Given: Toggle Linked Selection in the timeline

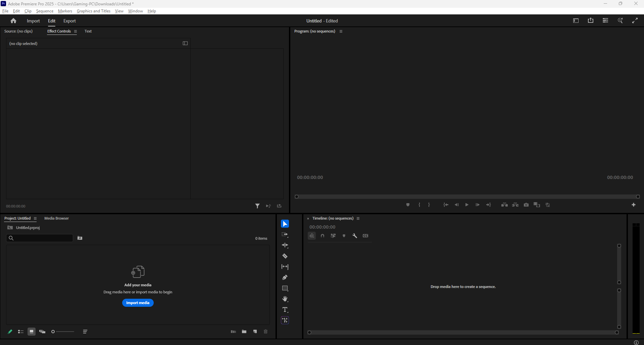Looking at the screenshot, I should tap(333, 236).
